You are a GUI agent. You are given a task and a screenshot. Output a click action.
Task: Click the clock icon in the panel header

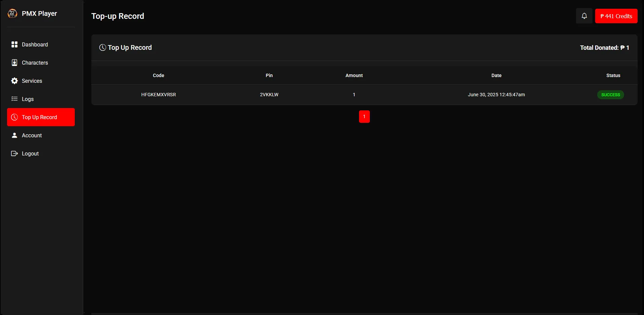[x=102, y=47]
